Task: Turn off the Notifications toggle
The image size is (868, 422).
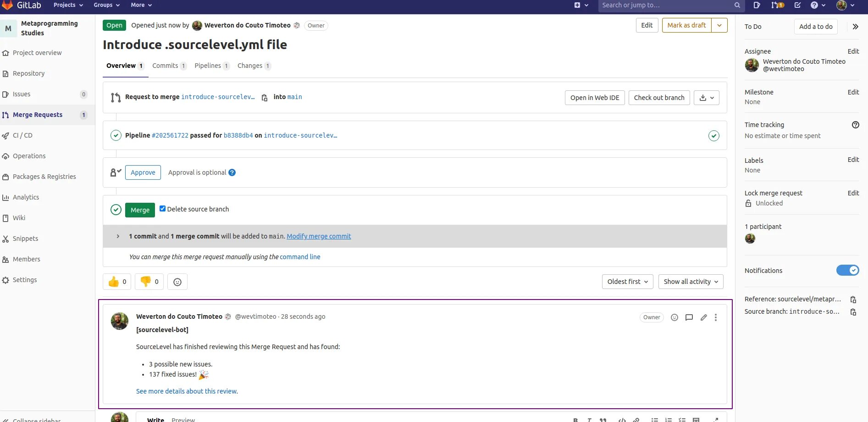Action: coord(847,270)
